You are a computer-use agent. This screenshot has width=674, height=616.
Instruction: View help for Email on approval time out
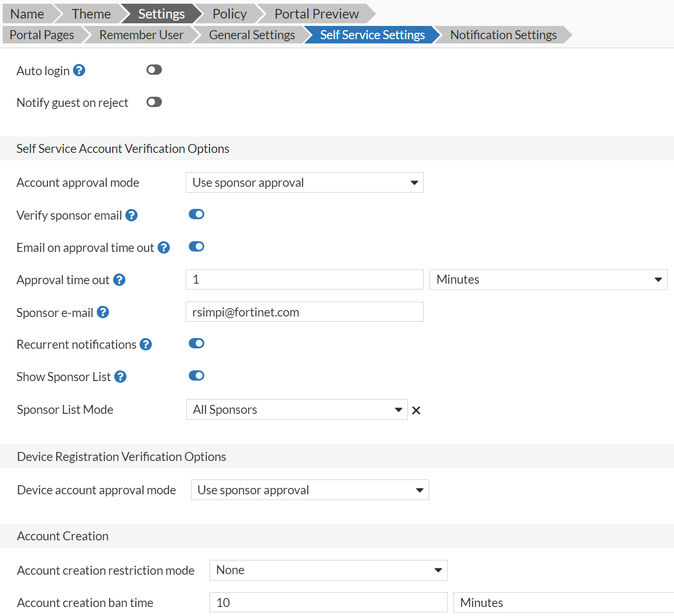163,247
